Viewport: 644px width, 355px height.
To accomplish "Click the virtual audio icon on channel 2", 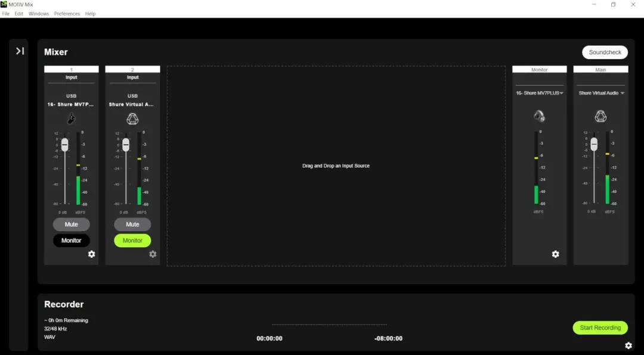I will pos(132,119).
